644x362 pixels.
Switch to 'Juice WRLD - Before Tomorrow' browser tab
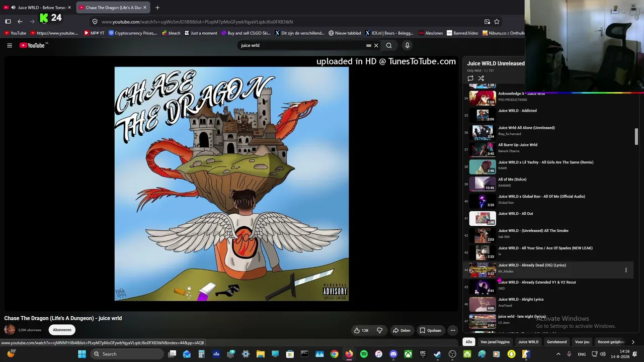point(38,8)
